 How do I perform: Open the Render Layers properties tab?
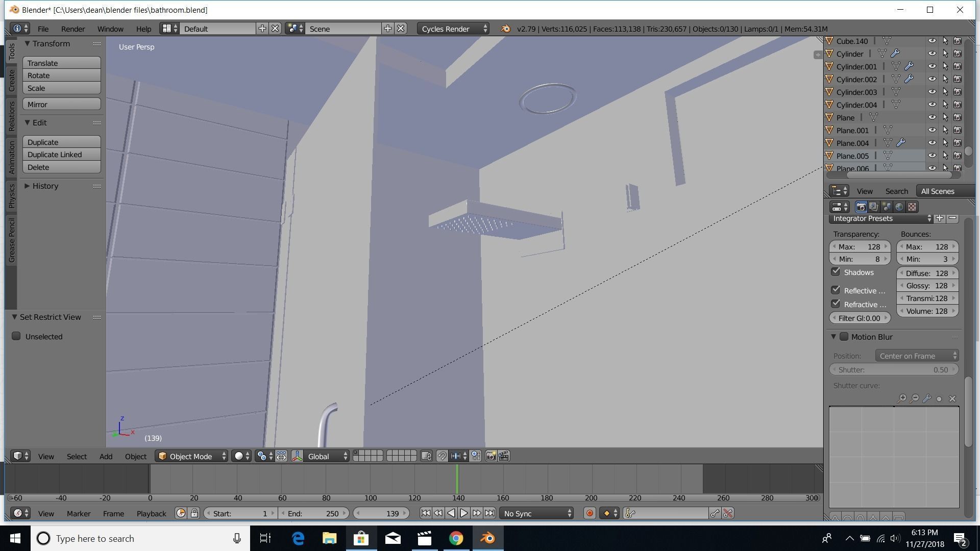(873, 207)
